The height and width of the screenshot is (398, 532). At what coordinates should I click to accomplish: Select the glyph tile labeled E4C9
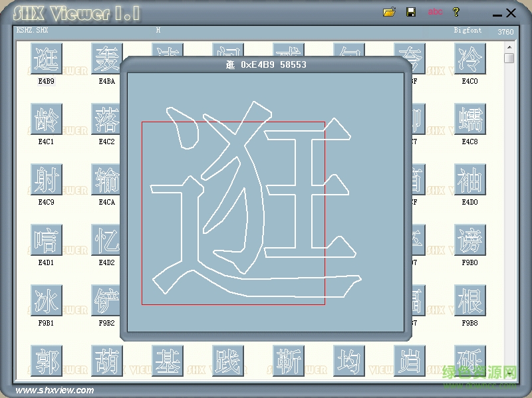click(46, 180)
